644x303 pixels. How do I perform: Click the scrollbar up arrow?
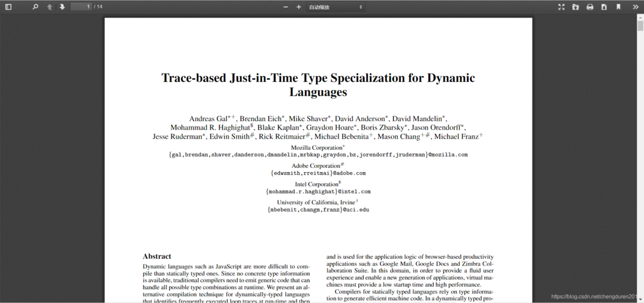(640, 18)
